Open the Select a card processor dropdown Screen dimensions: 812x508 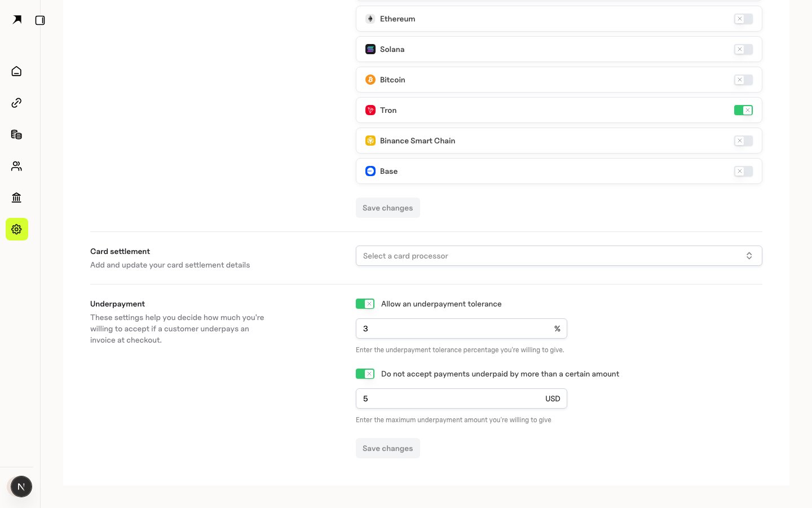(x=559, y=256)
